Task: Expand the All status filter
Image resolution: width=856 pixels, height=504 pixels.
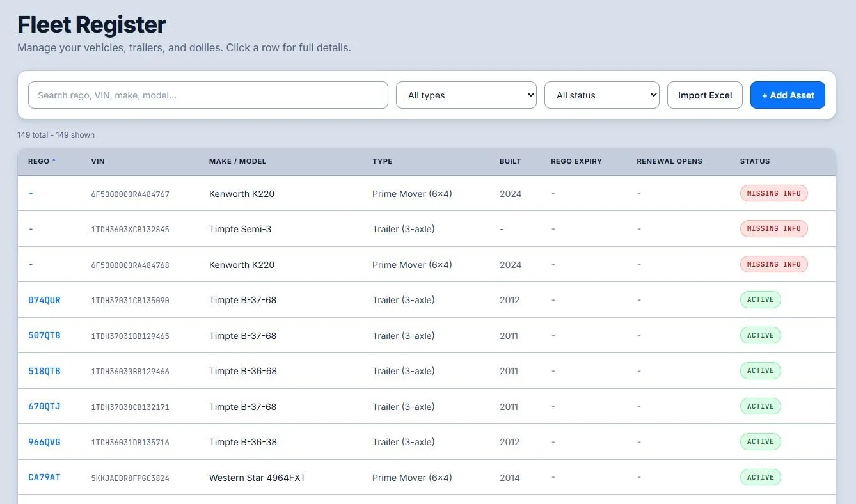Action: 602,95
